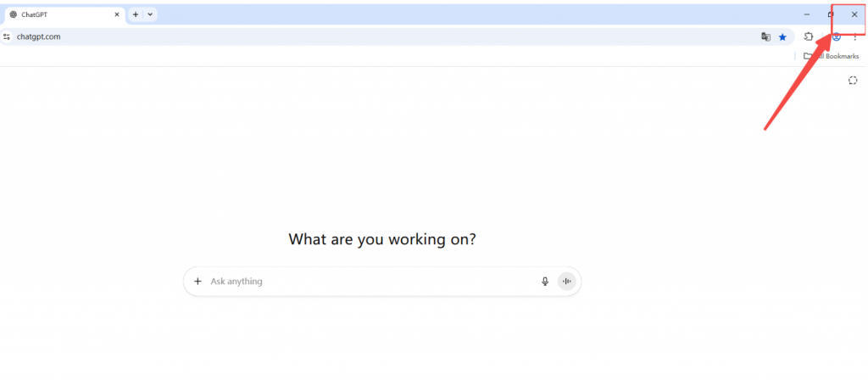Expand the All Bookmarks folder
The width and height of the screenshot is (868, 380).
click(832, 56)
